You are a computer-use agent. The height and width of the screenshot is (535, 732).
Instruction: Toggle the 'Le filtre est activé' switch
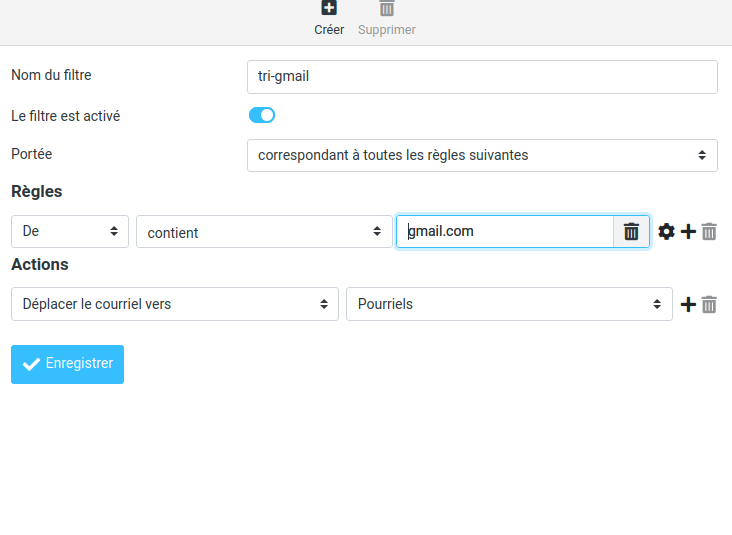pyautogui.click(x=262, y=115)
